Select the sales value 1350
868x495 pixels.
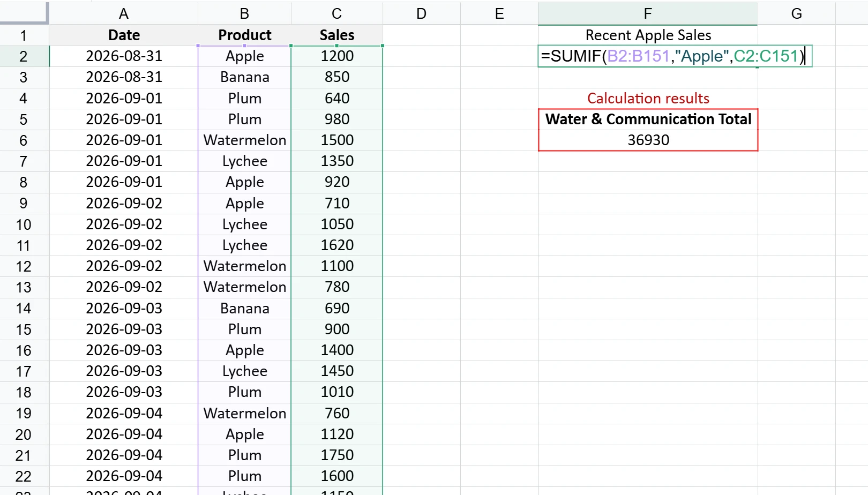(336, 161)
